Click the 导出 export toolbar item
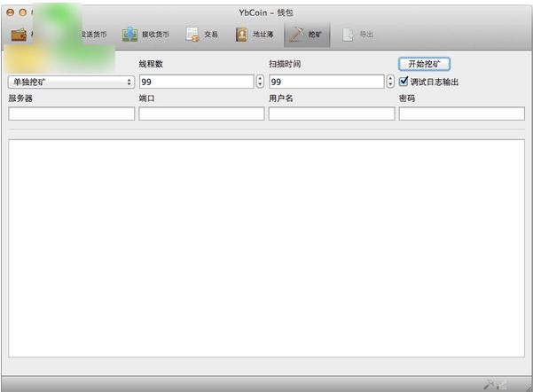Image resolution: width=533 pixels, height=392 pixels. pos(358,35)
